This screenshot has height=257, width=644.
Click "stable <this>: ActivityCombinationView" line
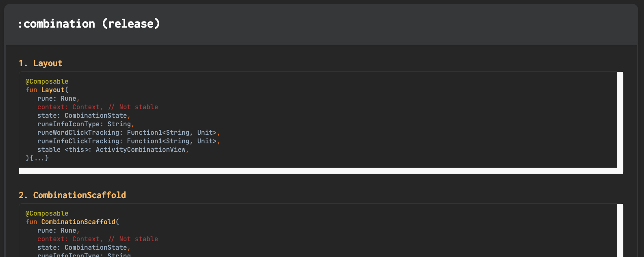coord(113,150)
